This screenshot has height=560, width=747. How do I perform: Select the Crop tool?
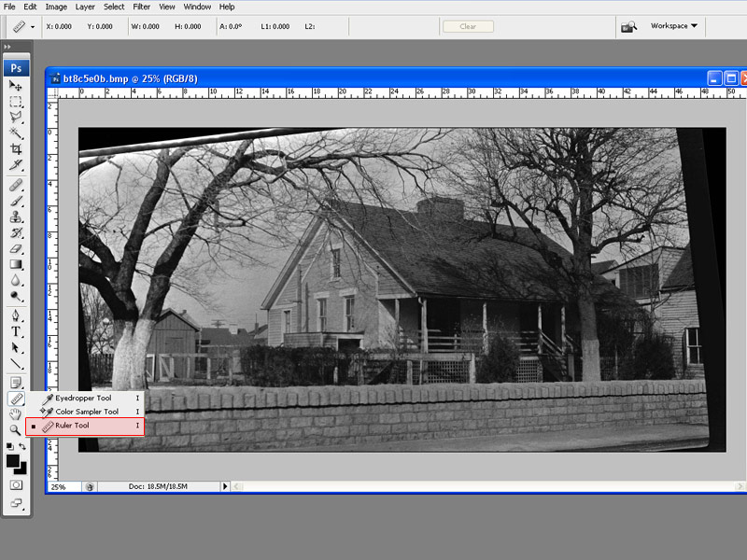(16, 149)
